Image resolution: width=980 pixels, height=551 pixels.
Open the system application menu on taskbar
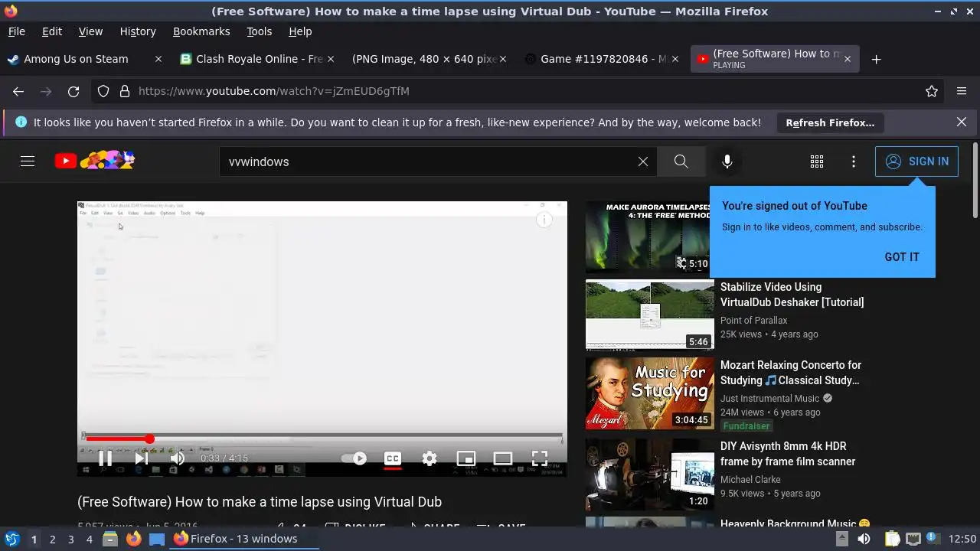tap(11, 539)
